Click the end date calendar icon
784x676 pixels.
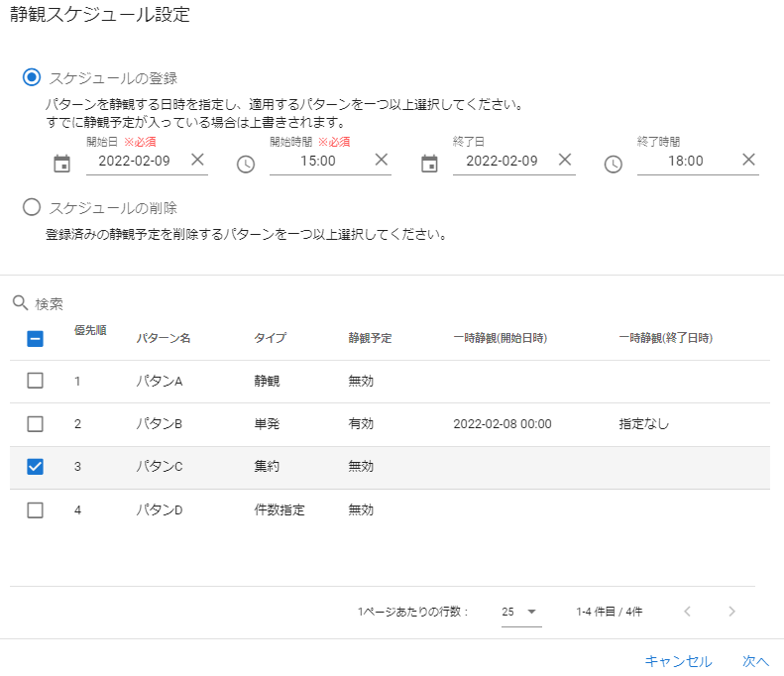[429, 164]
